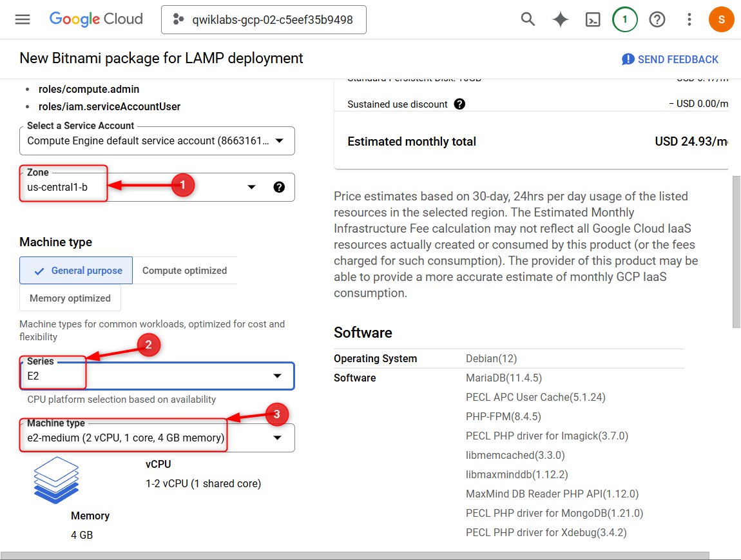Click the roles/iam.serviceAccountUser list item
The width and height of the screenshot is (741, 560).
(x=110, y=107)
